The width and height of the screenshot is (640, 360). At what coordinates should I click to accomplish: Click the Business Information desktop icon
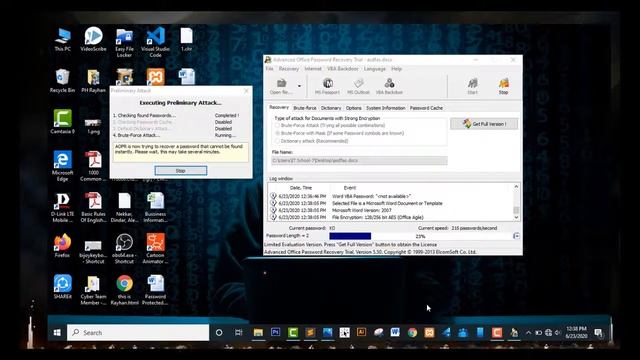[x=156, y=207]
